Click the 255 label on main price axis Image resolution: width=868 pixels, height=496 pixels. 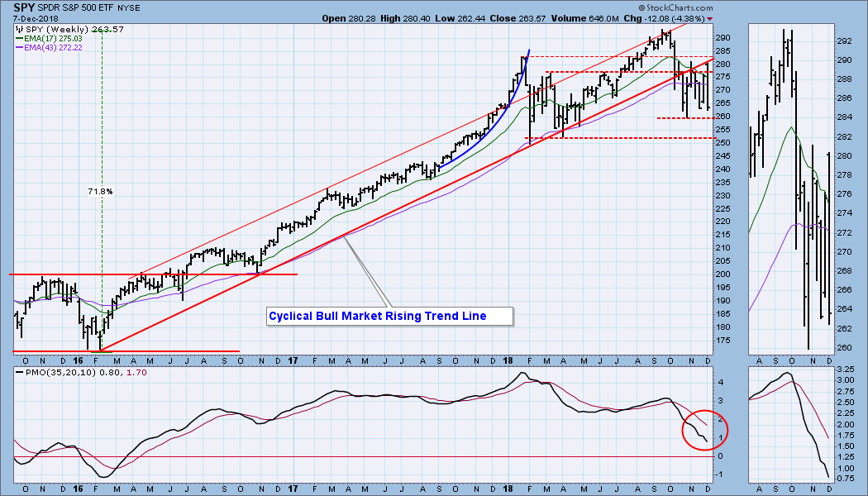tap(723, 130)
